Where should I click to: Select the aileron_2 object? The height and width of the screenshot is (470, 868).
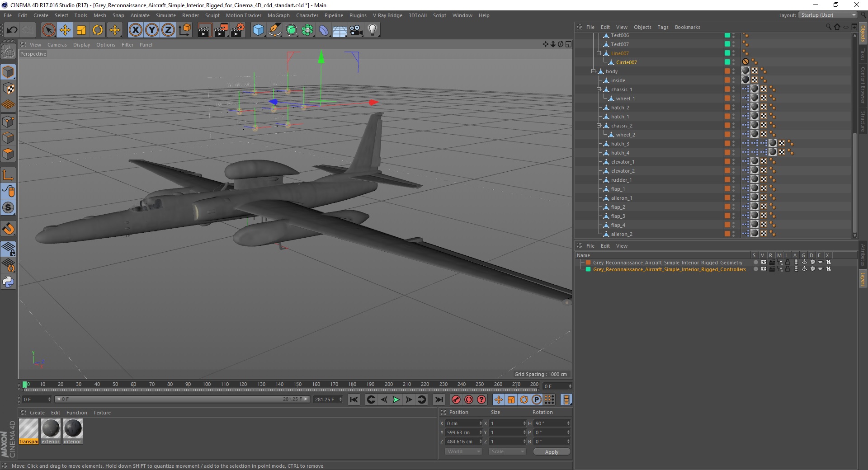(622, 234)
